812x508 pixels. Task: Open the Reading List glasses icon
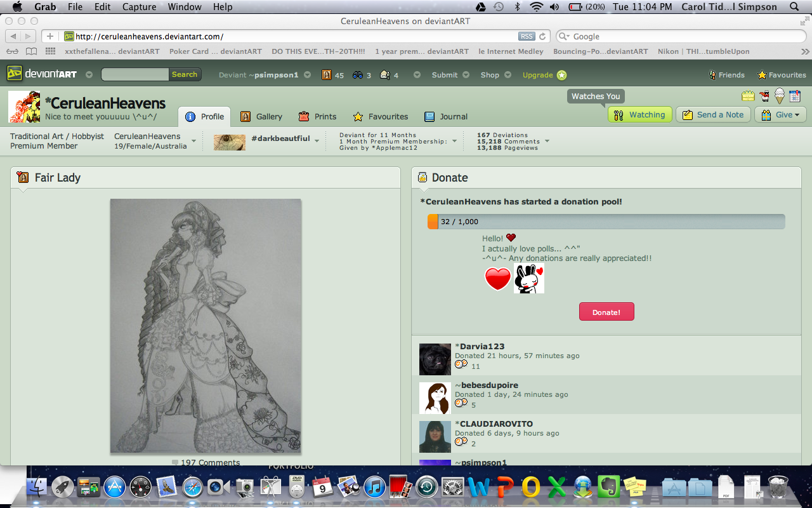(12, 51)
